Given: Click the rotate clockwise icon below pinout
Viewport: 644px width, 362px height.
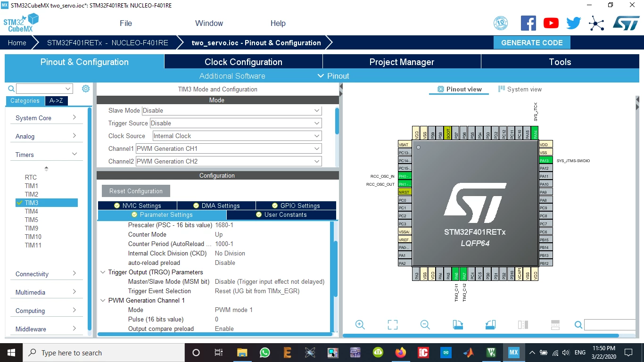Looking at the screenshot, I should tap(457, 325).
